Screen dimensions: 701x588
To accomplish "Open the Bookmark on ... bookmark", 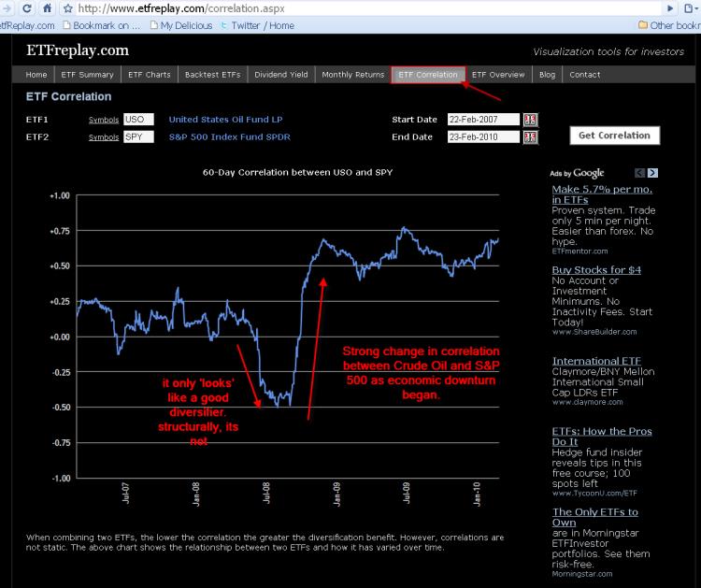I will click(x=102, y=25).
